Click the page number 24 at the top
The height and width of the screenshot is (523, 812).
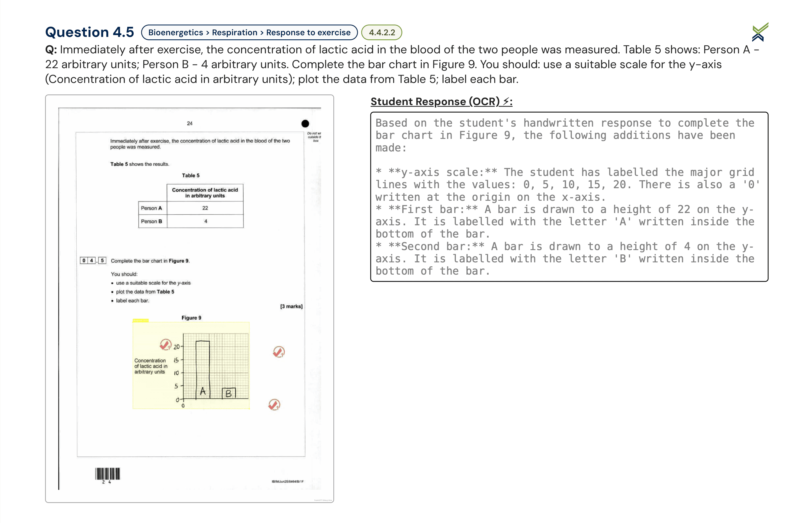[190, 123]
